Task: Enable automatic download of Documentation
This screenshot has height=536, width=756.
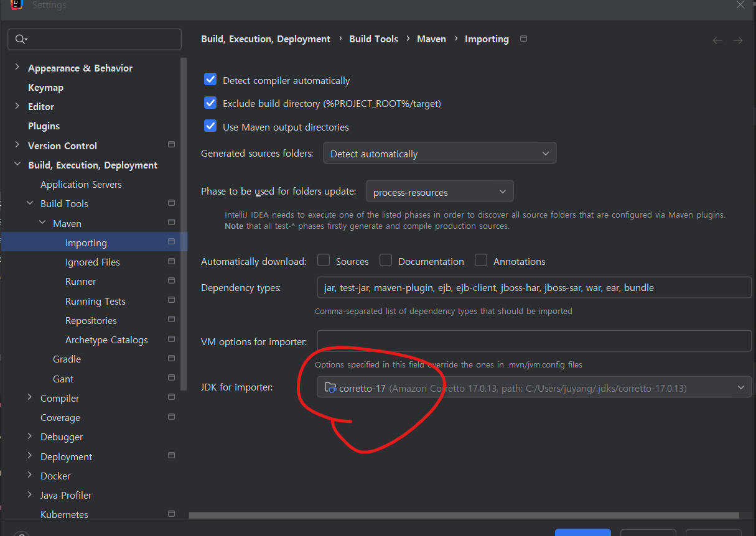Action: click(386, 260)
